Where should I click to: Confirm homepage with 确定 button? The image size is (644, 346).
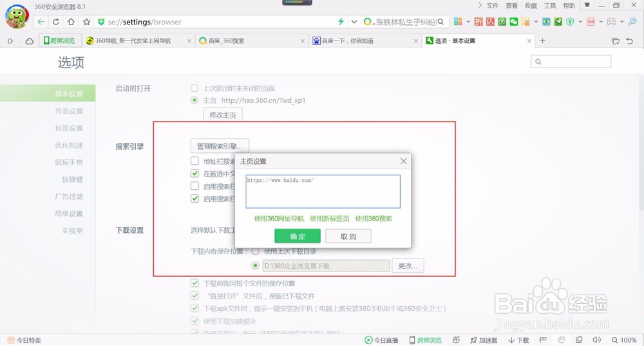298,236
